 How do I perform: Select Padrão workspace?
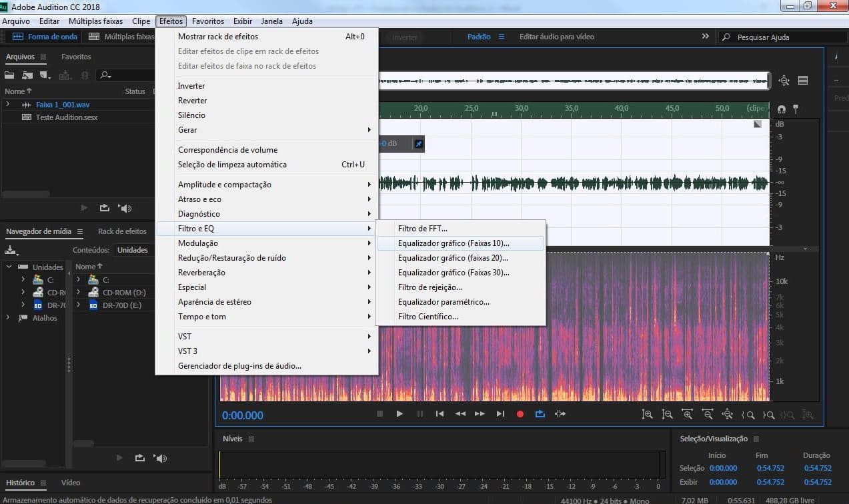coord(479,37)
